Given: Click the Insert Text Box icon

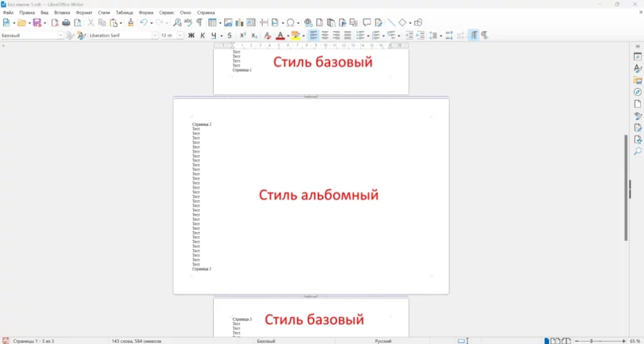Looking at the screenshot, I should [250, 23].
